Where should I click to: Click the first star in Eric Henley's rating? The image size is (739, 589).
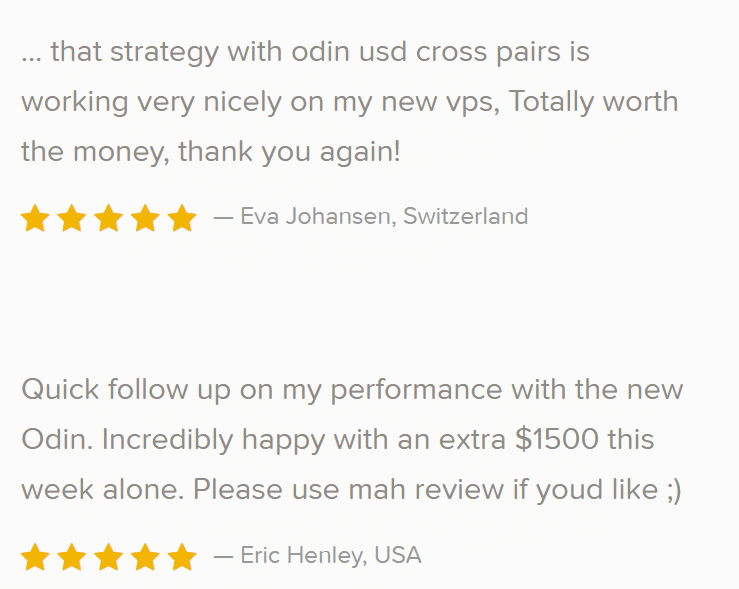pyautogui.click(x=35, y=557)
